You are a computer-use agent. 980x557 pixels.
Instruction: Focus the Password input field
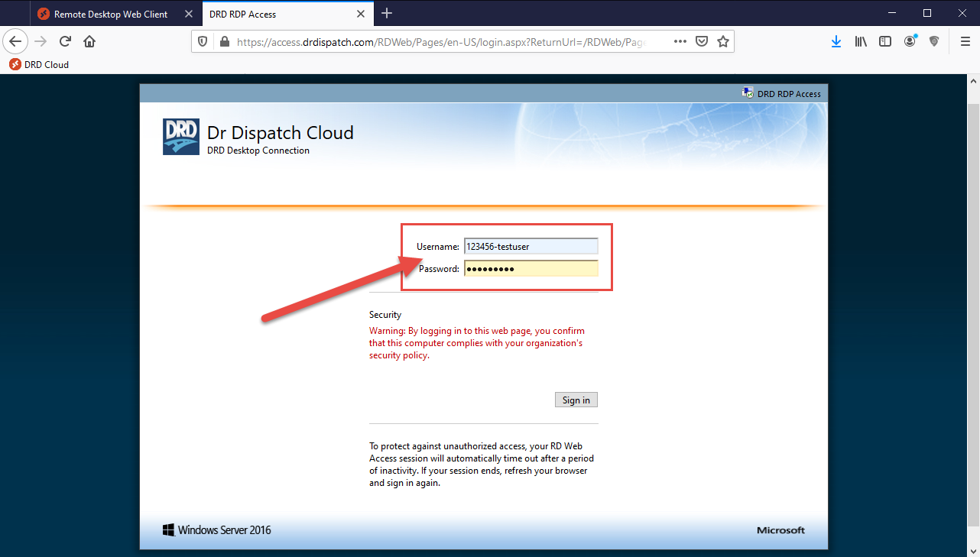pyautogui.click(x=531, y=268)
